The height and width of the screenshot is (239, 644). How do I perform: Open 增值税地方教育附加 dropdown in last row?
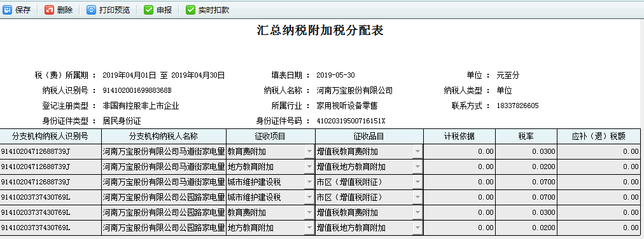pos(417,228)
